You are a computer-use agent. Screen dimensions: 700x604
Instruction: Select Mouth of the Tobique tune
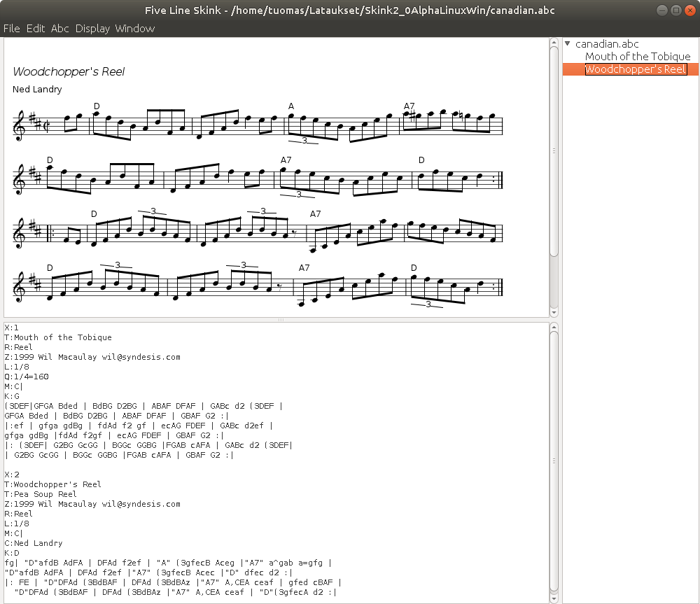point(637,57)
